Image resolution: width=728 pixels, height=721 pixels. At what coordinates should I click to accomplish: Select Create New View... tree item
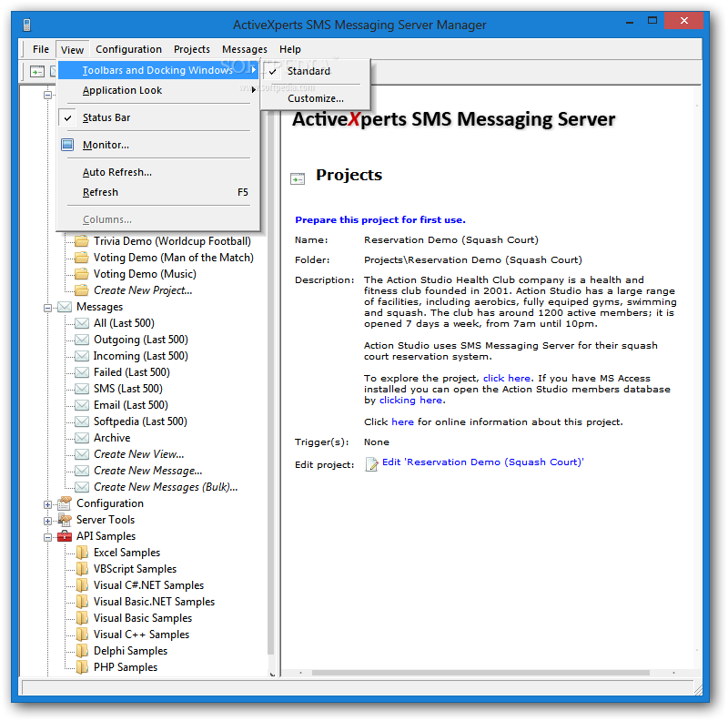tap(139, 454)
